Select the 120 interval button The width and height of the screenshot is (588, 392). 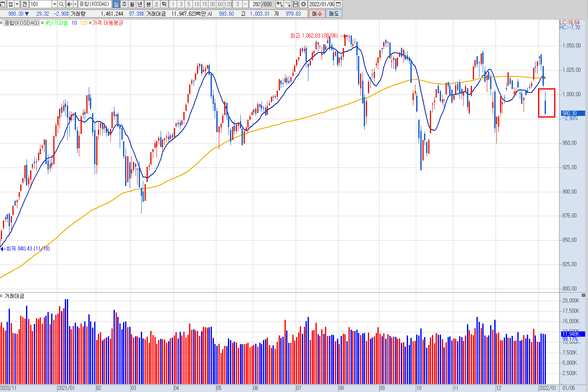(228, 4)
